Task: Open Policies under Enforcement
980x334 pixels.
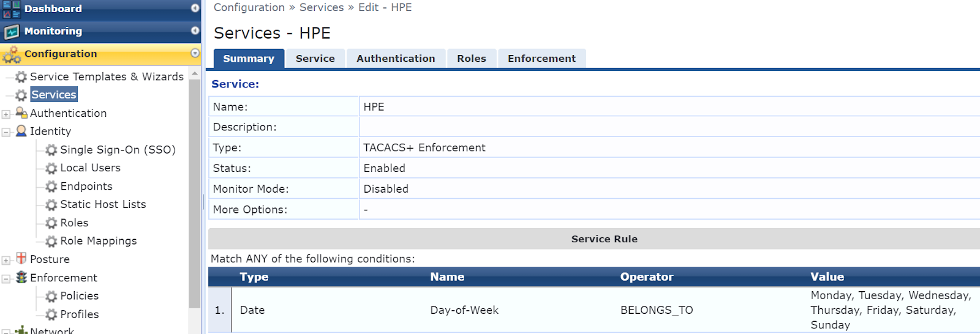Action: pos(79,296)
